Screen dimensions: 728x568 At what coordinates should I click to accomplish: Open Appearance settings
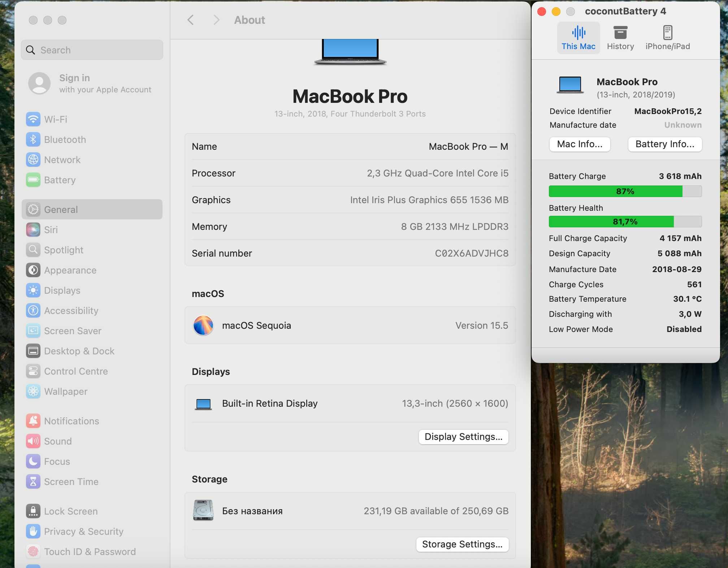pyautogui.click(x=92, y=270)
